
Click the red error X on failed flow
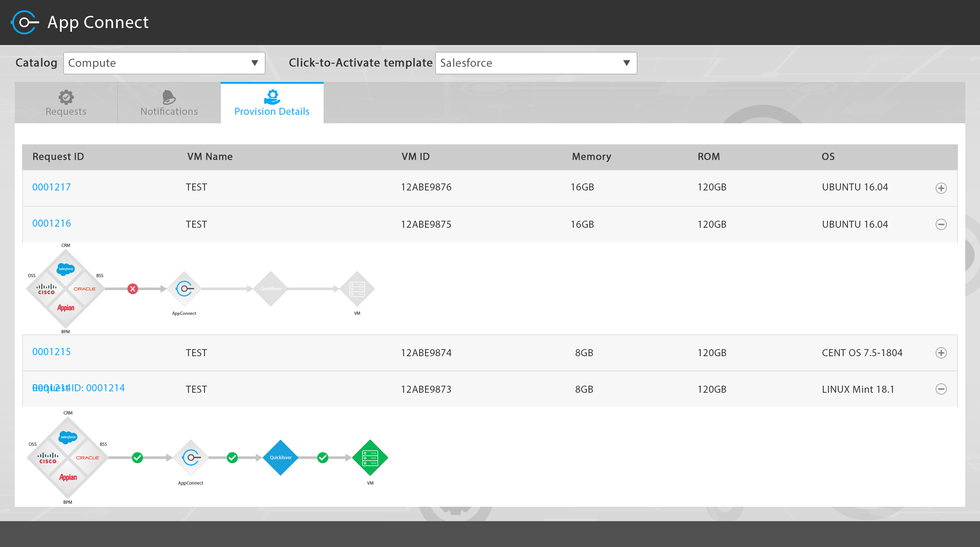coord(132,289)
